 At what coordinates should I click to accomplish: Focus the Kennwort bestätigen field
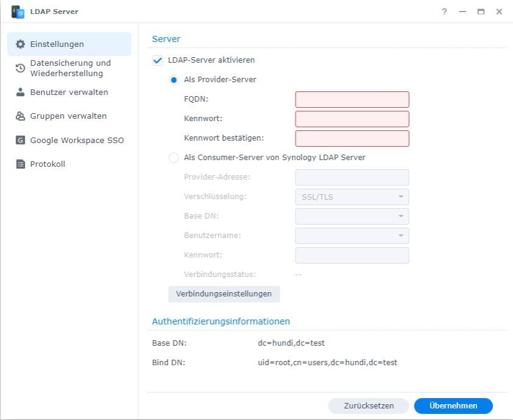(352, 138)
